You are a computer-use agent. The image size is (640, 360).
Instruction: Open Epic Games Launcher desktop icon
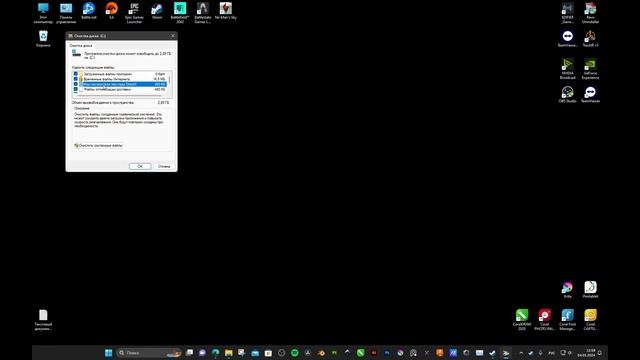134,13
